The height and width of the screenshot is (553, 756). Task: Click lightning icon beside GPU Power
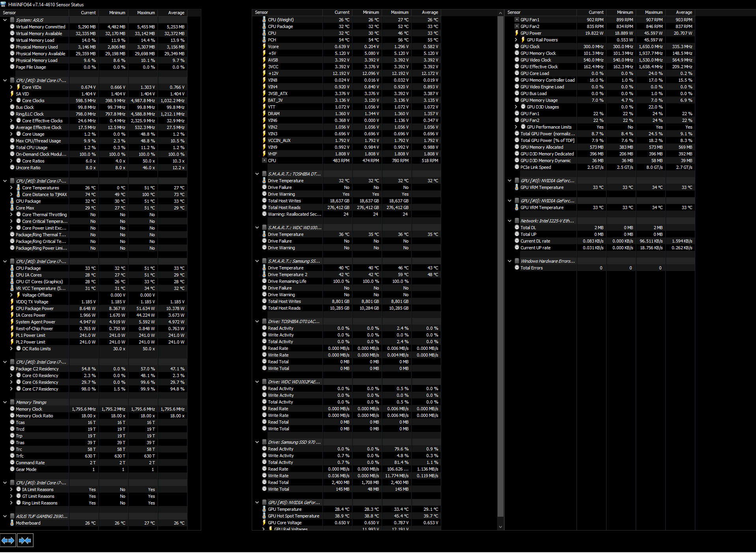[516, 33]
